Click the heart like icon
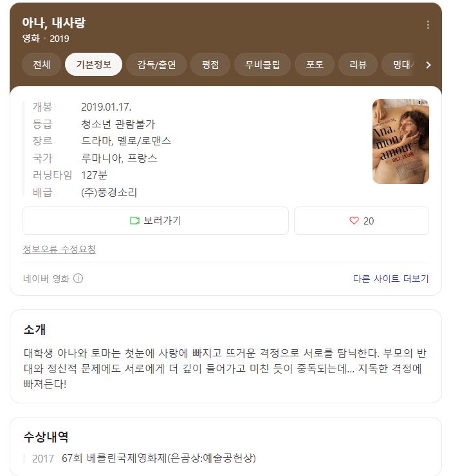This screenshot has width=451, height=476. coord(354,221)
